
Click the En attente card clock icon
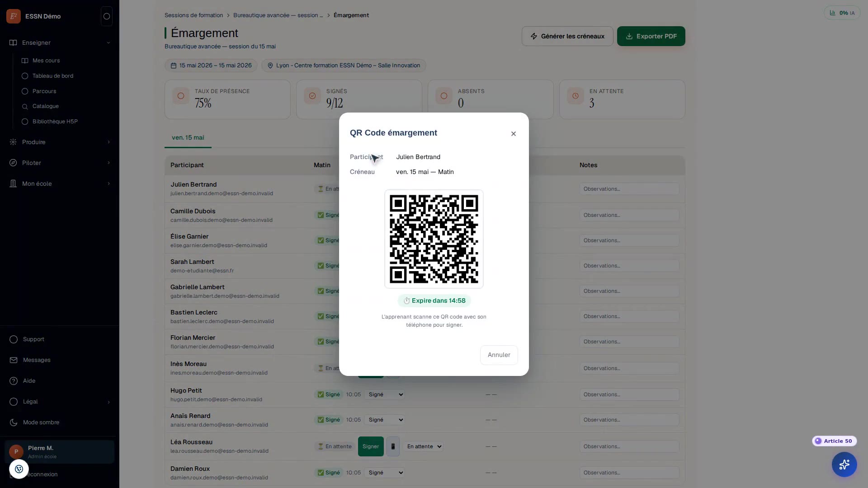(576, 96)
